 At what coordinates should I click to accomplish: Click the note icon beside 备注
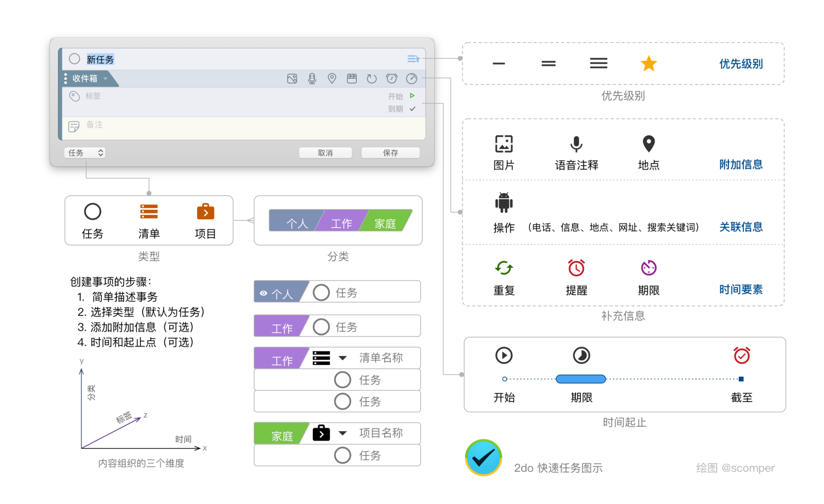click(74, 126)
